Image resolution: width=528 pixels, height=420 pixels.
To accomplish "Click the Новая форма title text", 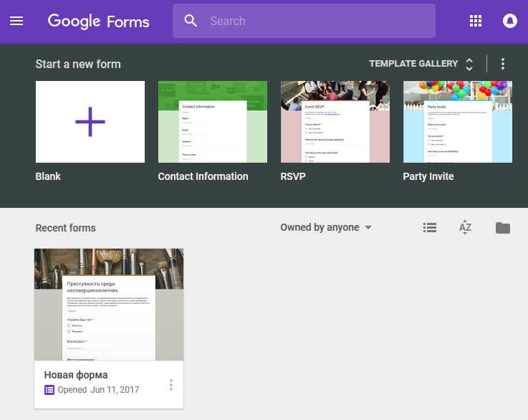I will click(x=76, y=375).
